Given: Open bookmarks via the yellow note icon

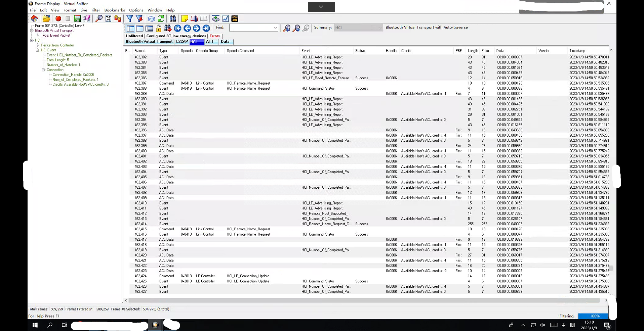Looking at the screenshot, I should tap(185, 18).
